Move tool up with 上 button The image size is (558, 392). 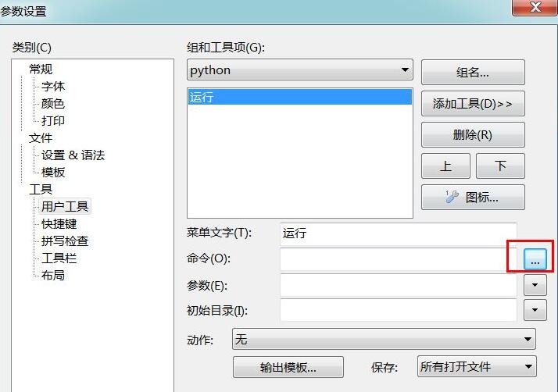446,166
